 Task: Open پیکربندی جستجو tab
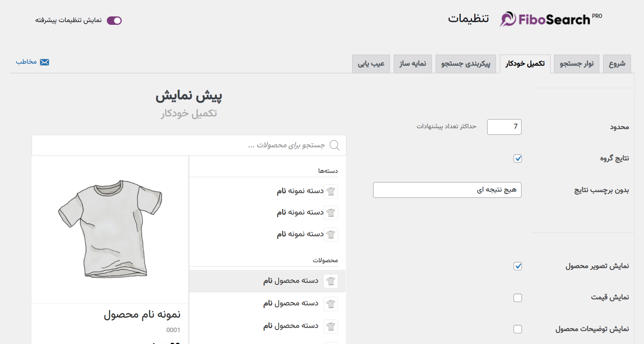click(x=465, y=64)
